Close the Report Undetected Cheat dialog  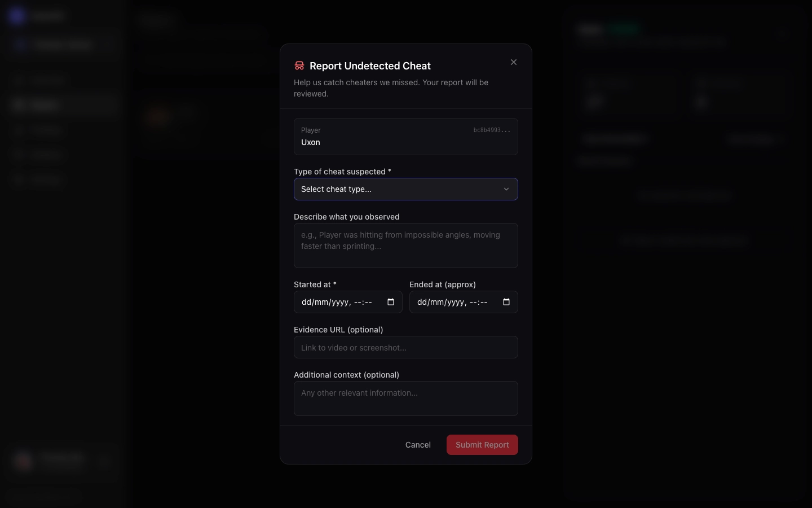pos(514,62)
